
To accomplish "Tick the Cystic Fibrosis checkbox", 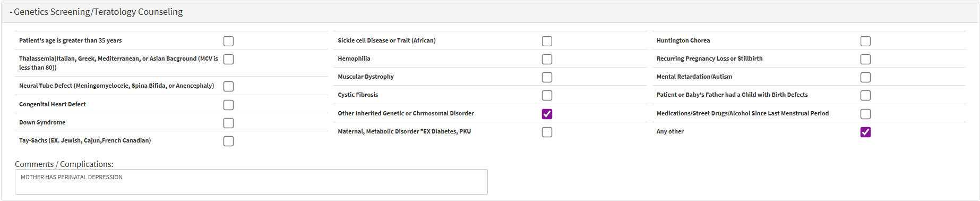I will coord(547,95).
